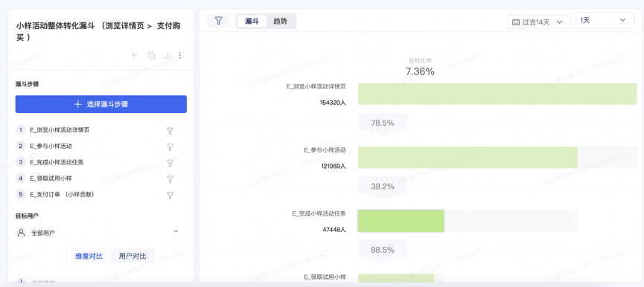The width and height of the screenshot is (644, 287).
Task: Click the calendar icon in date range picker
Action: click(x=516, y=22)
